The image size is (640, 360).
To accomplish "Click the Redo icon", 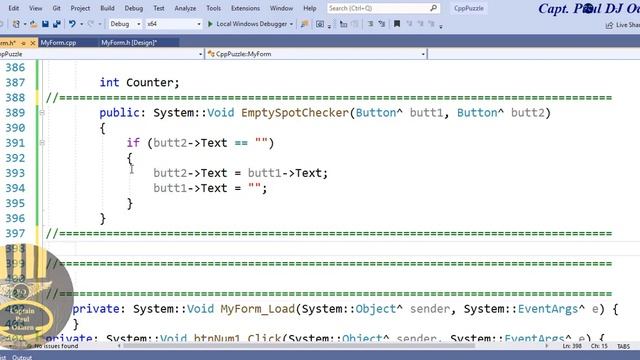I will [91, 24].
